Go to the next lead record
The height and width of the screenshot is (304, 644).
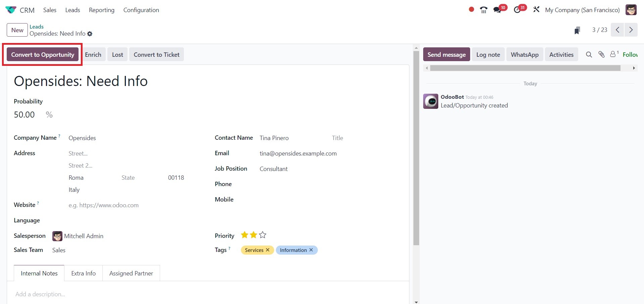pos(631,30)
